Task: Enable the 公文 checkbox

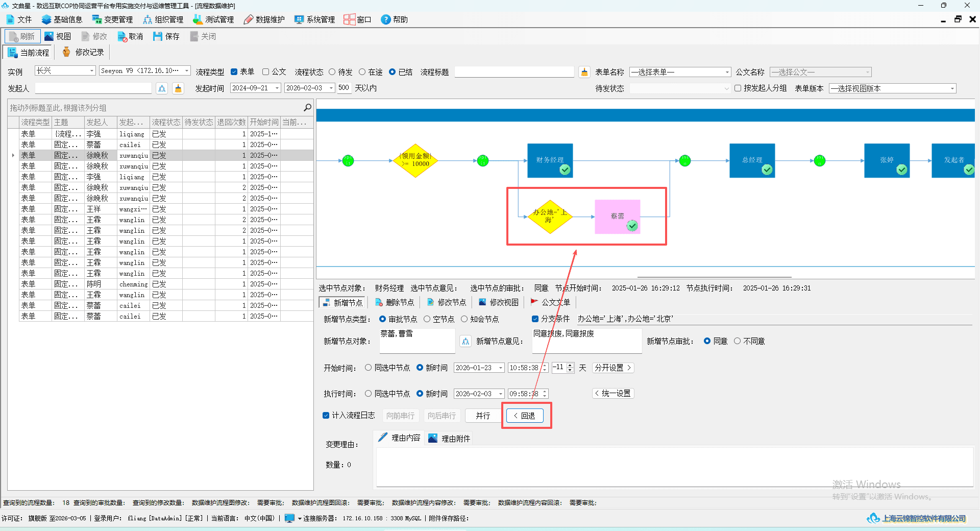Action: pyautogui.click(x=265, y=72)
